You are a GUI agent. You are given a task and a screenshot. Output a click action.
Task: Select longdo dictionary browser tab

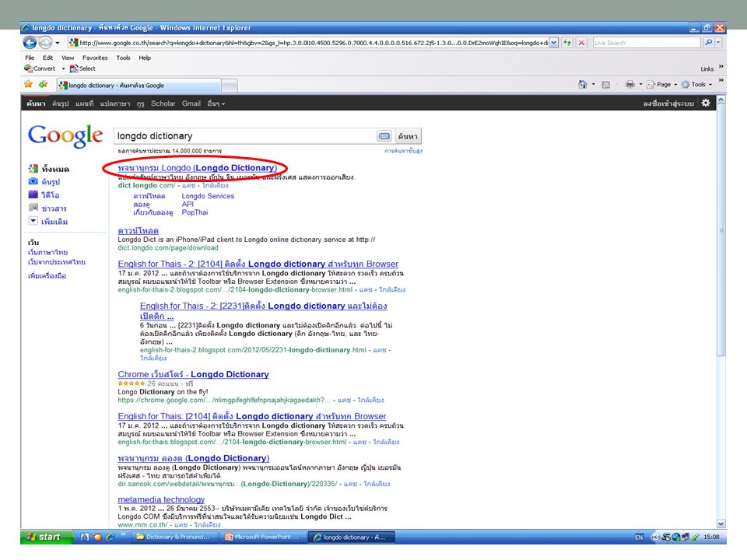pyautogui.click(x=139, y=86)
